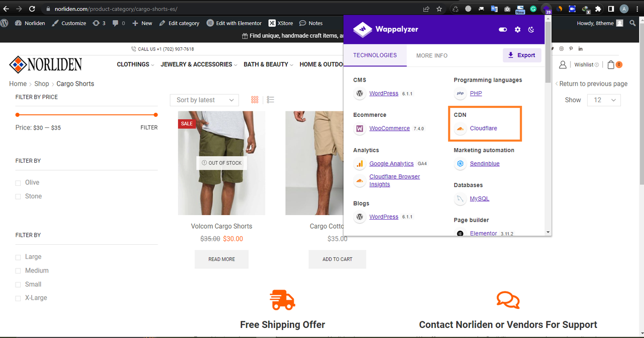Reload the page
Screen dimensions: 644x338
point(32,9)
